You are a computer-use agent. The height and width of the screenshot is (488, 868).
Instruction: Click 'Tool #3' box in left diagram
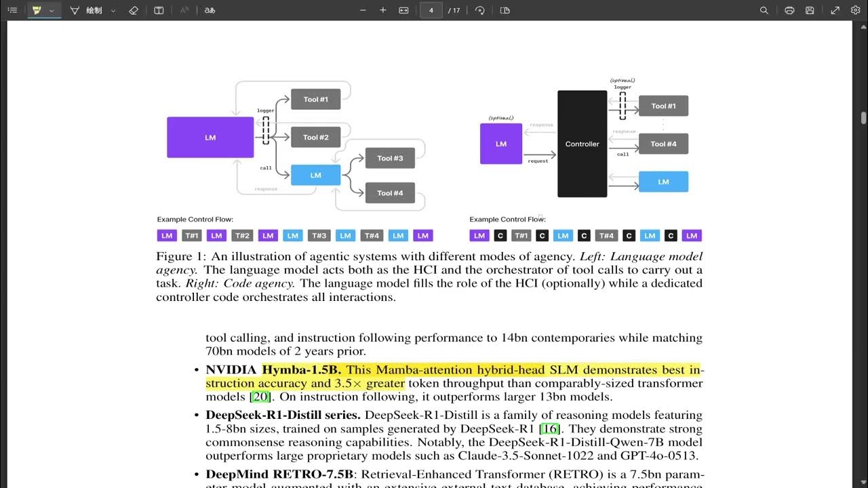[390, 159]
